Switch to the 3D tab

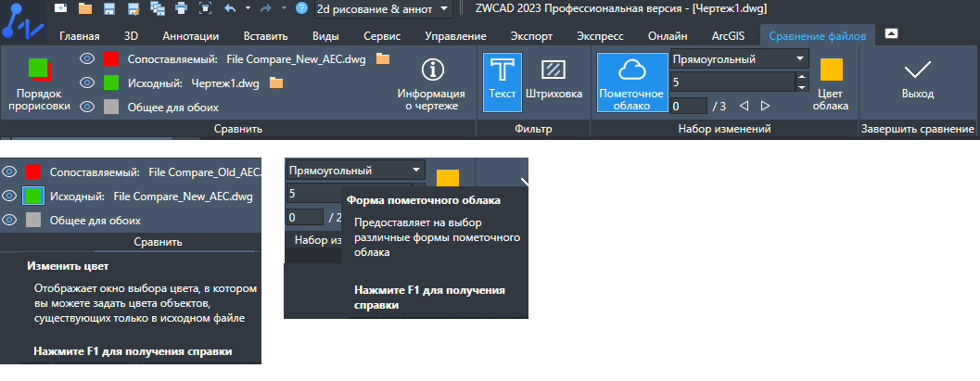click(x=132, y=36)
